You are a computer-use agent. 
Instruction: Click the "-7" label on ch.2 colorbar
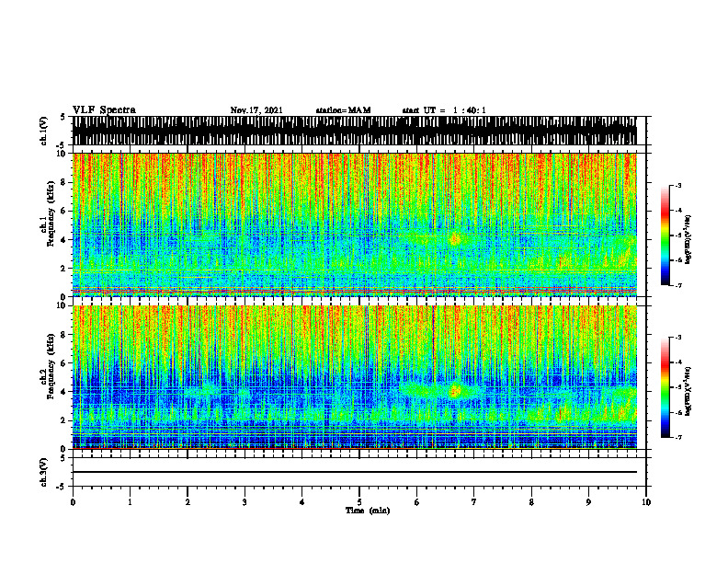[678, 438]
